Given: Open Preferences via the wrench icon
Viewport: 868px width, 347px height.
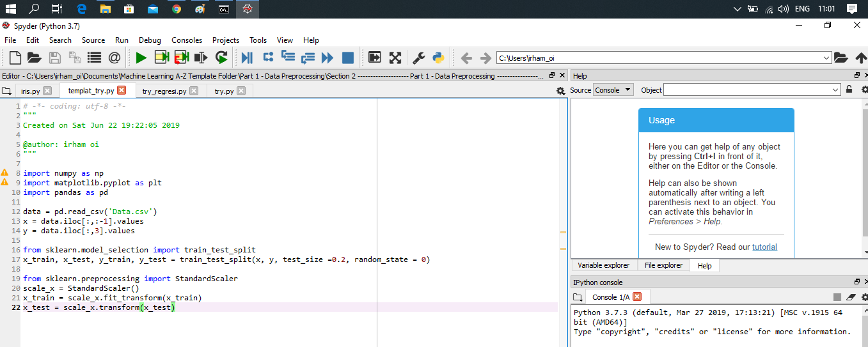Looking at the screenshot, I should [419, 58].
